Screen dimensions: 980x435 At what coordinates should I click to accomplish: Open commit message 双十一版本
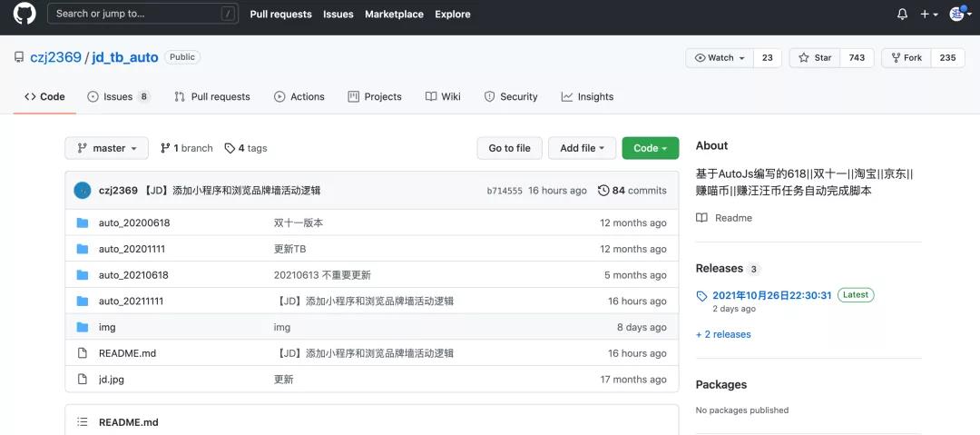tap(299, 222)
